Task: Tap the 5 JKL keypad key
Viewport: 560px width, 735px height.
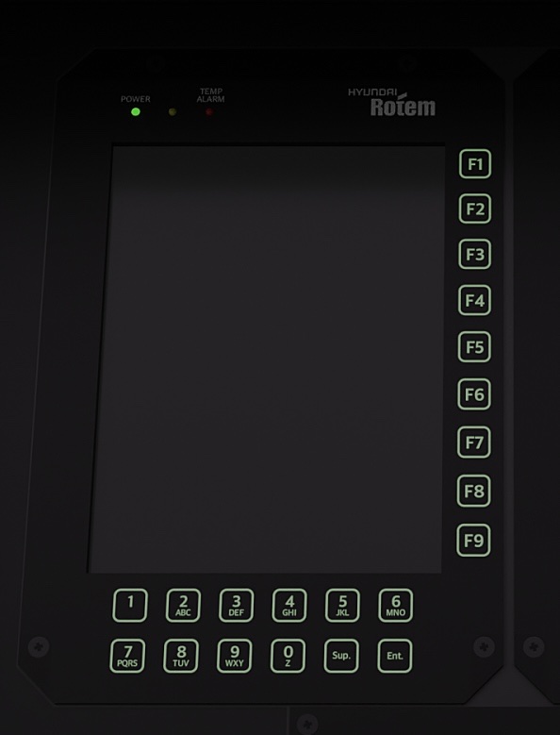Action: click(343, 605)
